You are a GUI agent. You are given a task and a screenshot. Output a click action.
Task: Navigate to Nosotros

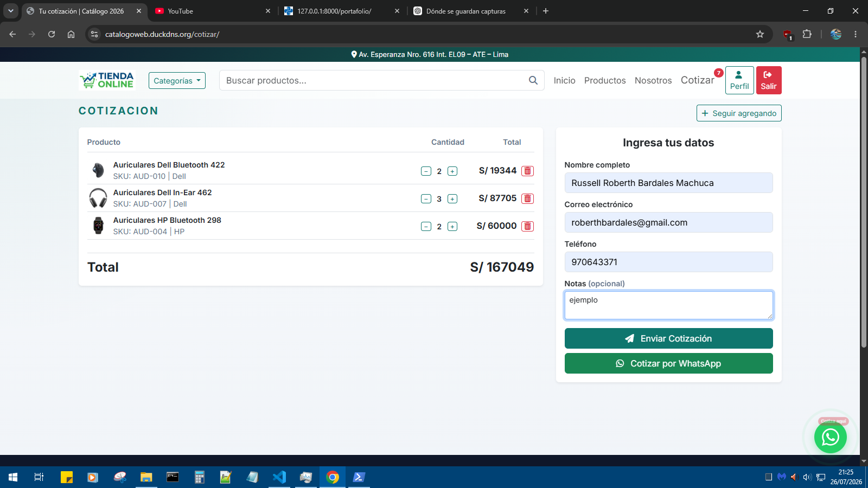(x=653, y=80)
